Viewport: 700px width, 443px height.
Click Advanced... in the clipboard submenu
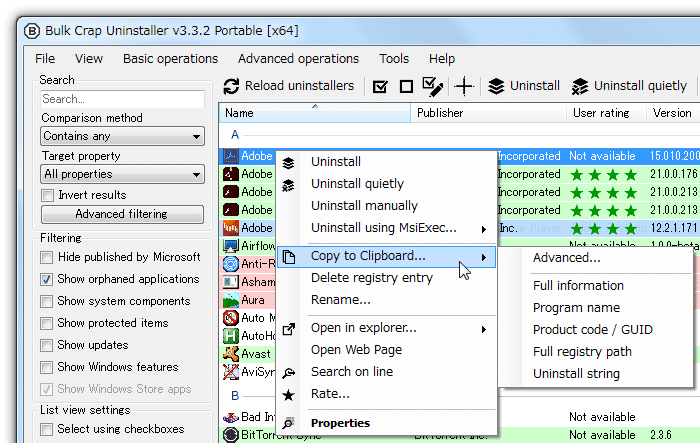[567, 258]
